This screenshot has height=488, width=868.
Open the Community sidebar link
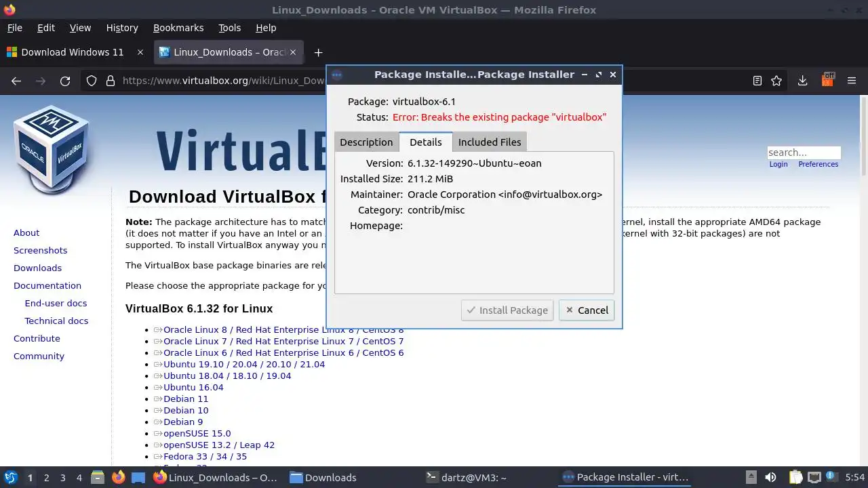tap(39, 356)
